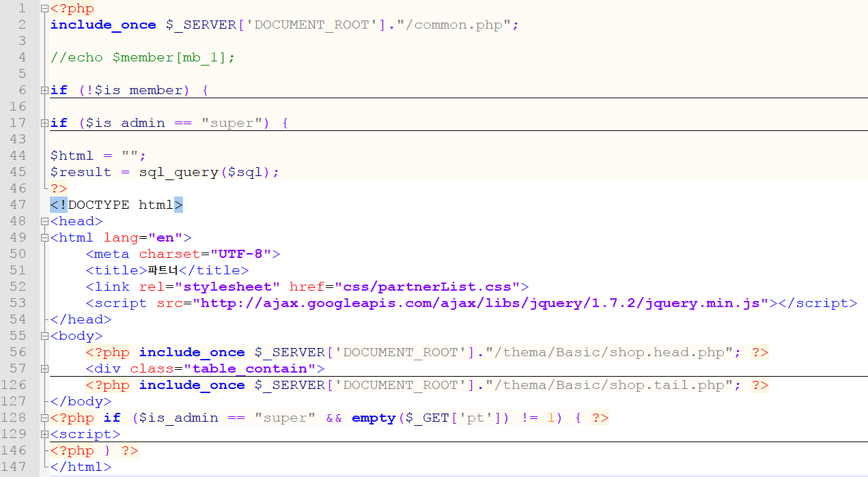This screenshot has width=868, height=477.
Task: Click the <?php } ?> line
Action: coord(94,450)
